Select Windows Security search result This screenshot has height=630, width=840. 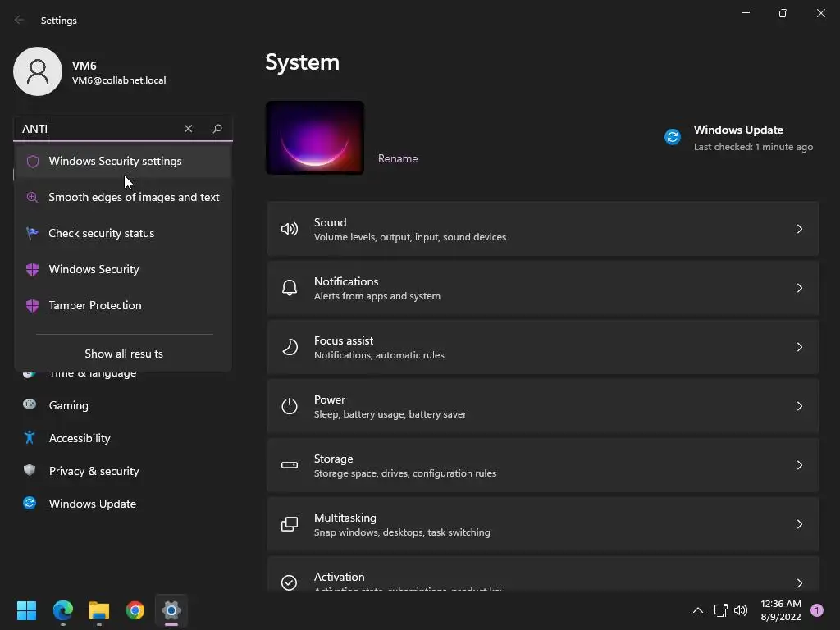(x=123, y=269)
